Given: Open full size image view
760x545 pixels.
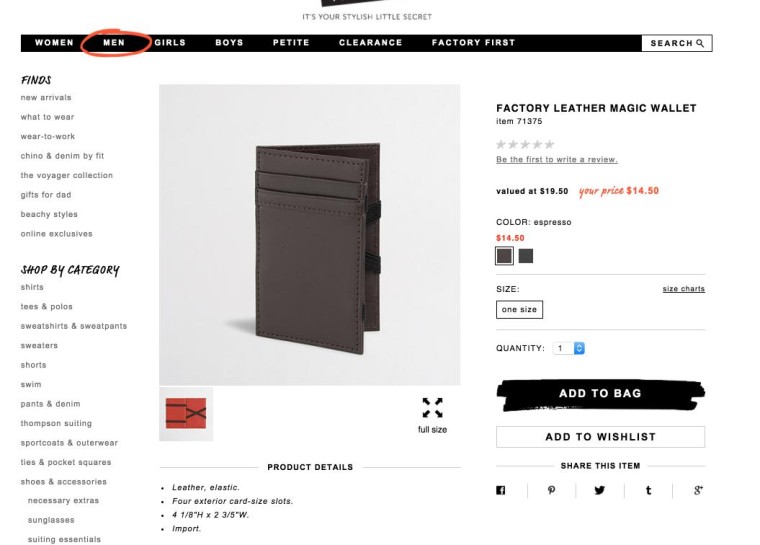Looking at the screenshot, I should pyautogui.click(x=432, y=415).
